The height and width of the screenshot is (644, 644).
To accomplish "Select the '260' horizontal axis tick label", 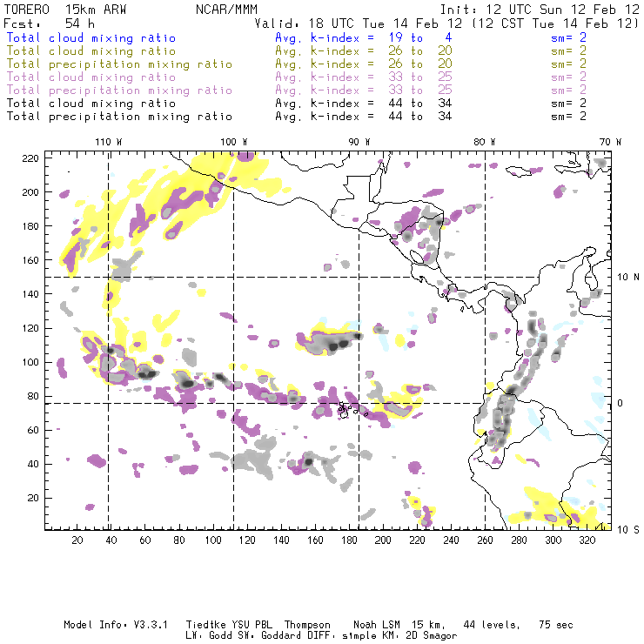I will [x=485, y=540].
